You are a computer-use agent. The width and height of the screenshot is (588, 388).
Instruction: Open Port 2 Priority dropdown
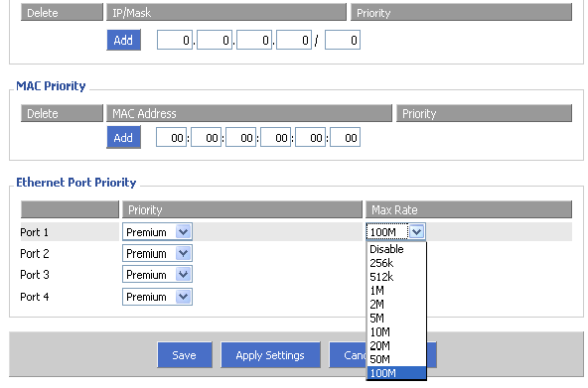click(157, 254)
